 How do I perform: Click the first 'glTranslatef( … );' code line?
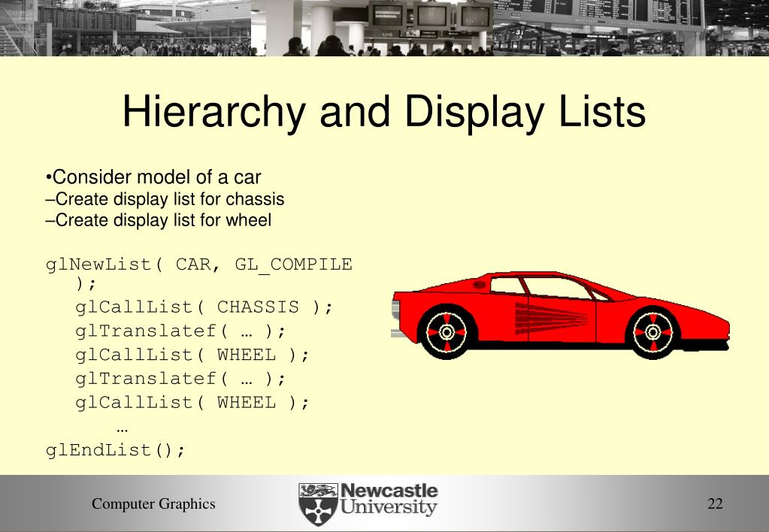(x=180, y=331)
